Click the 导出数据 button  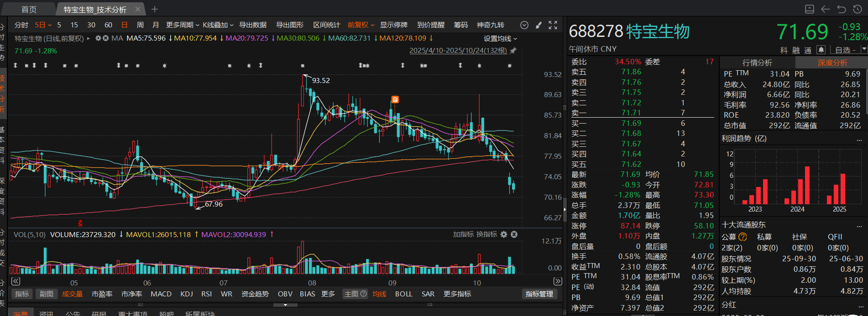[x=253, y=25]
